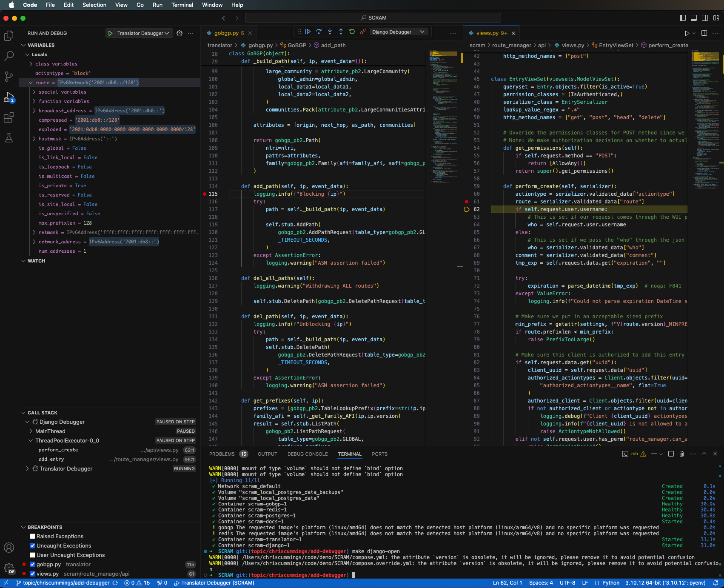Open the Run and Debug view

(9, 97)
